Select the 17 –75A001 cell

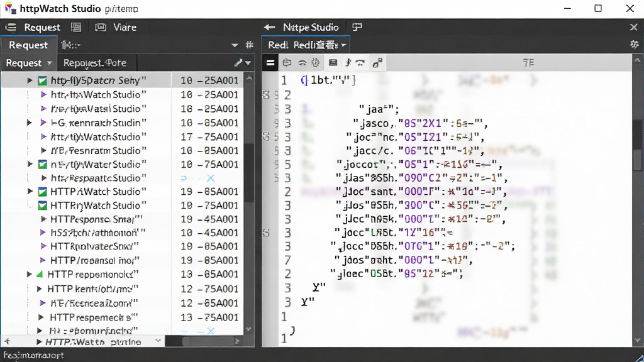(209, 136)
